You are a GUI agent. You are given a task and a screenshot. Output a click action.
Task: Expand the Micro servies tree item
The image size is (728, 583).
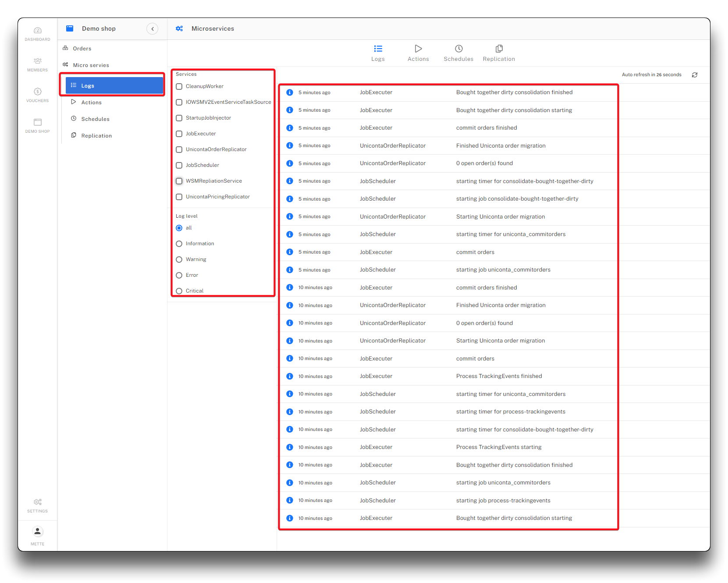(x=91, y=65)
